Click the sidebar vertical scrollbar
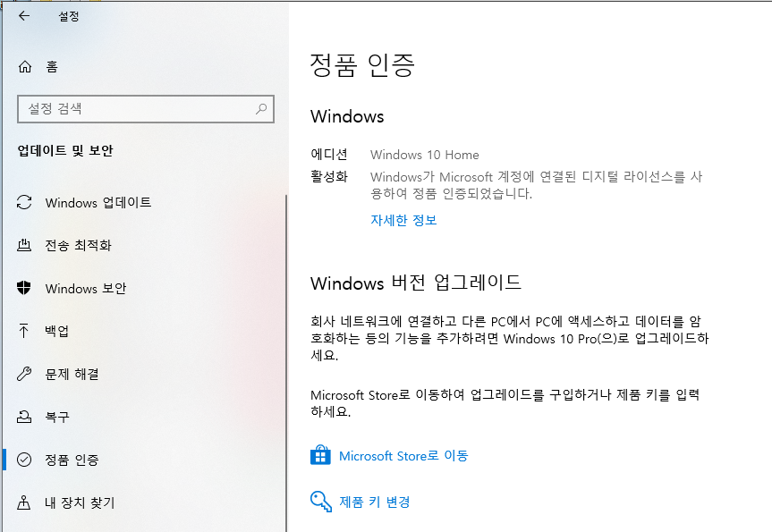772x532 pixels. tap(286, 362)
